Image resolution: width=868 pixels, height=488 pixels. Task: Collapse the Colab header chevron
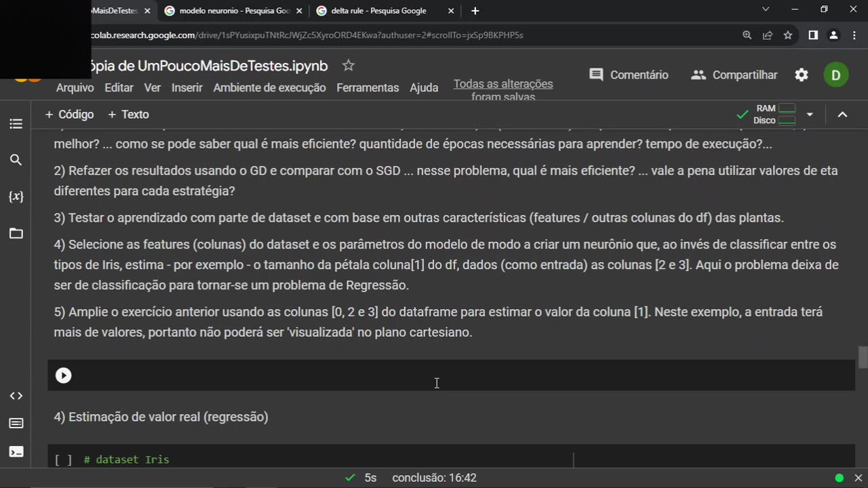coord(842,115)
